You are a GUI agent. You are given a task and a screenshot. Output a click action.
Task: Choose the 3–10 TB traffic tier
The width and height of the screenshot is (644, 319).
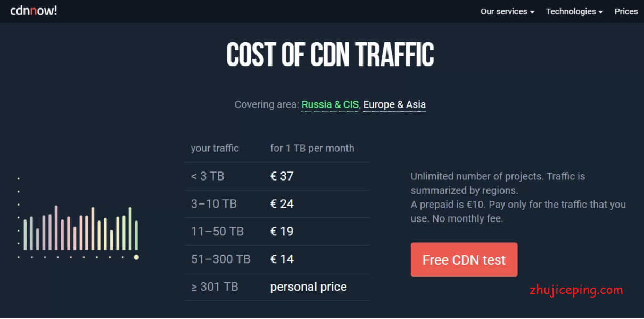(213, 204)
